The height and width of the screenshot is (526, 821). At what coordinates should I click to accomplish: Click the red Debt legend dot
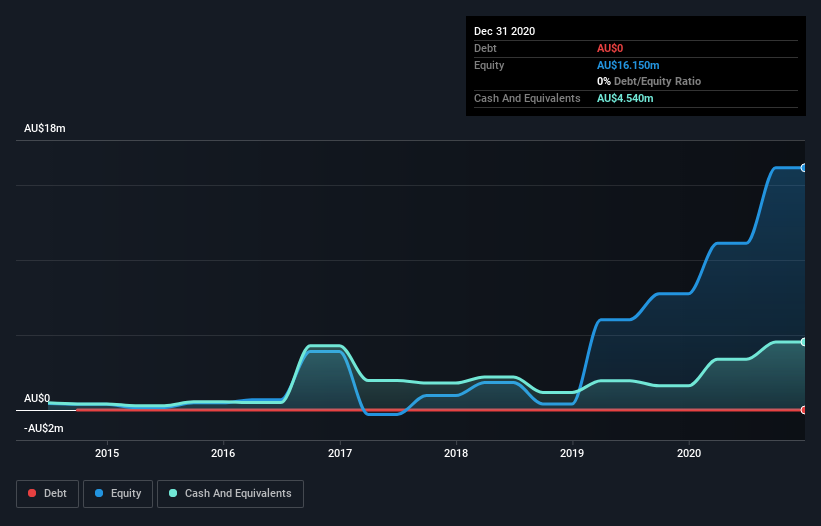tap(32, 493)
